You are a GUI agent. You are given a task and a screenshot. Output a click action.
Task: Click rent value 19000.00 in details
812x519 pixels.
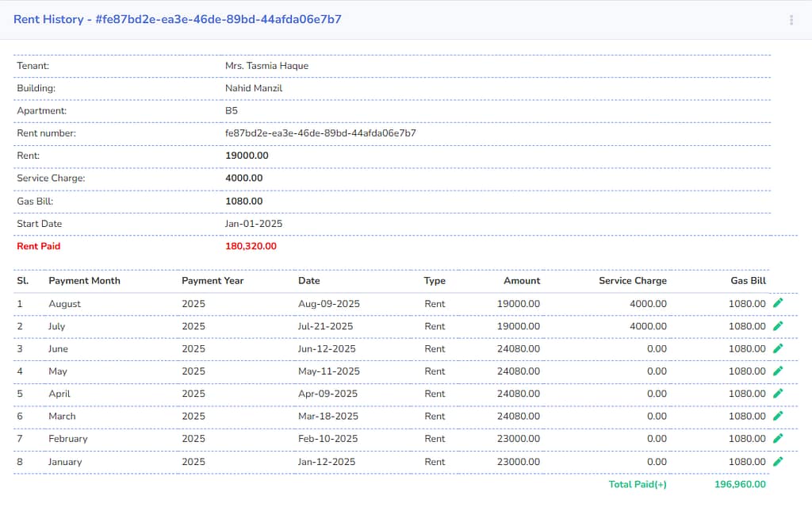[x=247, y=156]
